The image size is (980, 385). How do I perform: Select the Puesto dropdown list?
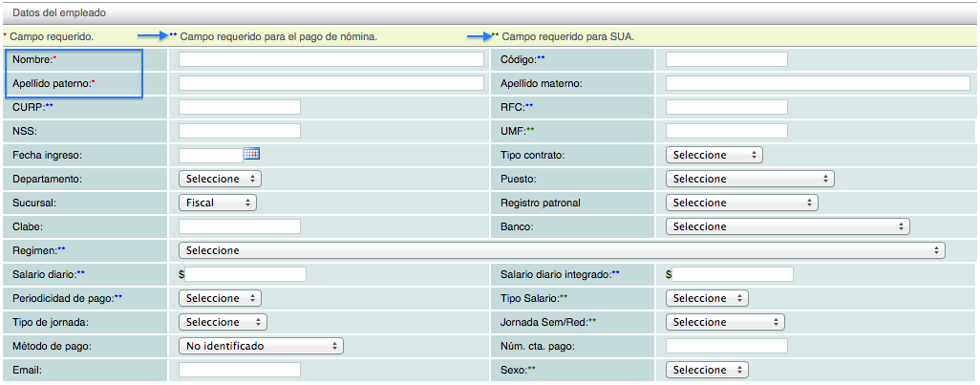[x=750, y=179]
